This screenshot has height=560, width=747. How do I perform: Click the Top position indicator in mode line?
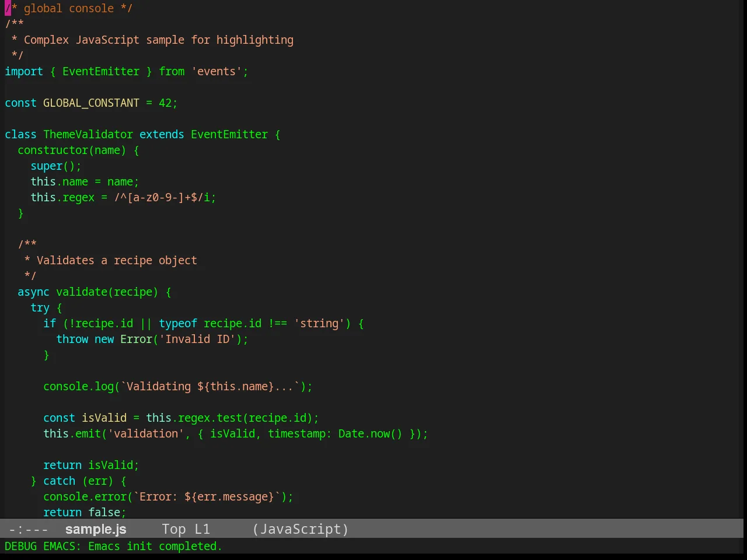point(174,529)
